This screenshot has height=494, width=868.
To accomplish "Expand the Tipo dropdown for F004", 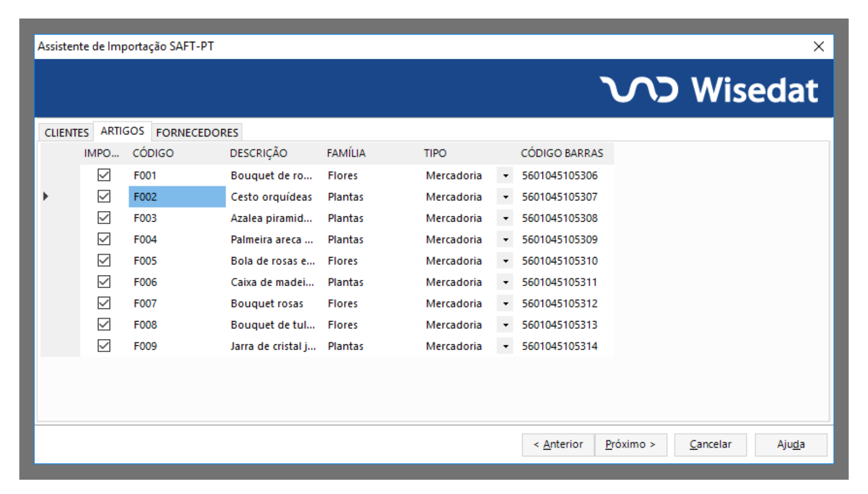I will (x=505, y=240).
